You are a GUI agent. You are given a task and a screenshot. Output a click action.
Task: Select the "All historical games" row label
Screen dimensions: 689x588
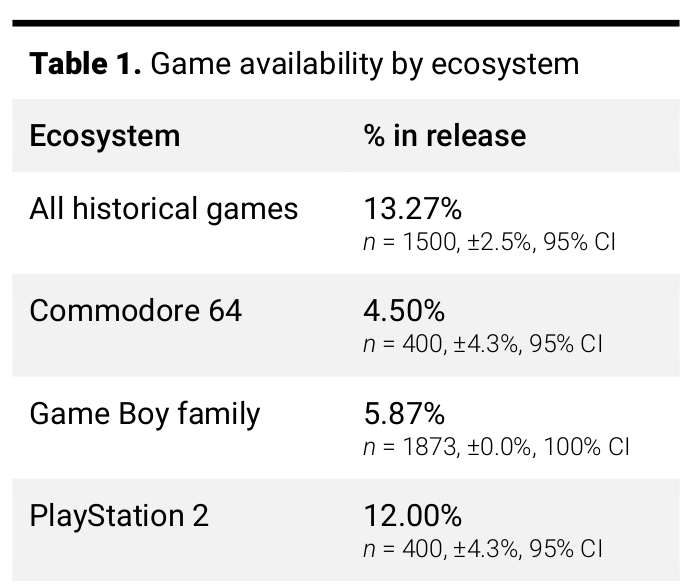(x=163, y=209)
